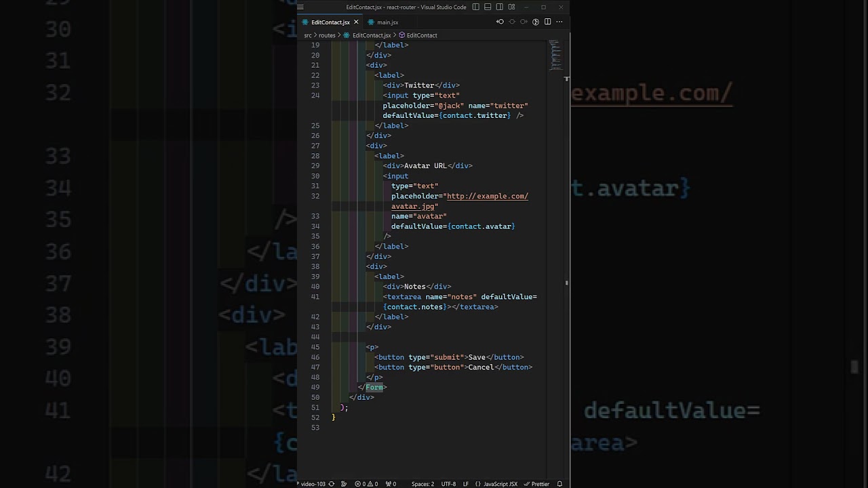This screenshot has height=488, width=868.
Task: Click placeholder="@jack" attribute
Action: tap(423, 106)
